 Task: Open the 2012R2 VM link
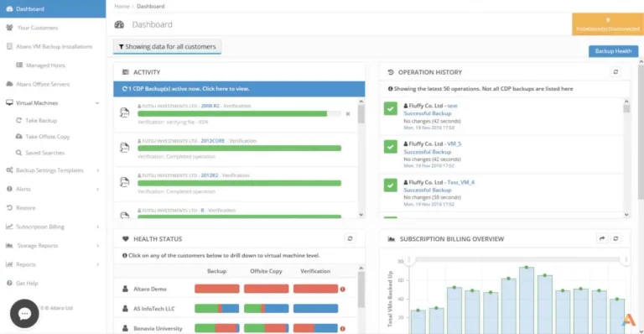(210, 175)
